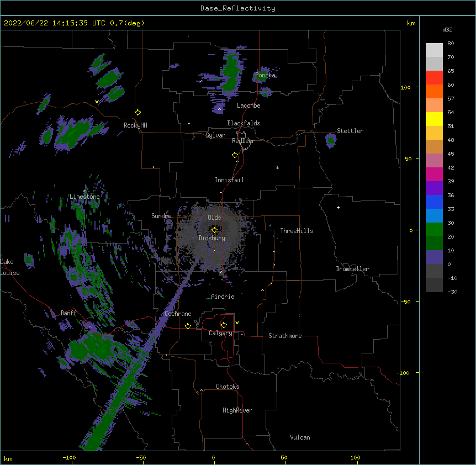The height and width of the screenshot is (465, 476).
Task: Click the small echo cell south of Stettler
Action: pos(331,140)
